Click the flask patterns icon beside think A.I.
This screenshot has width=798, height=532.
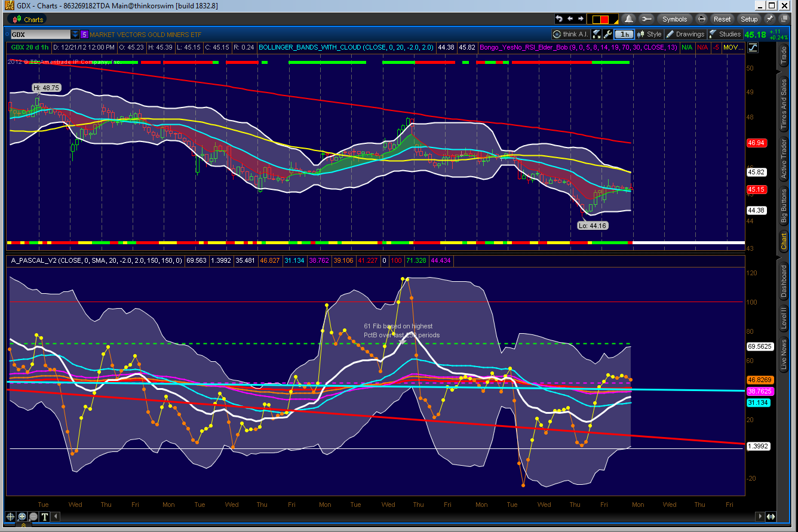pyautogui.click(x=597, y=34)
